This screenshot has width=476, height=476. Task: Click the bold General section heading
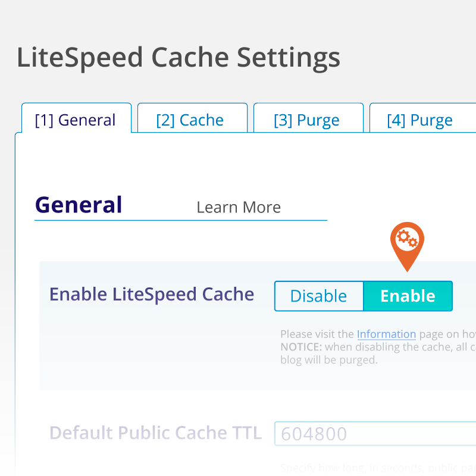79,205
